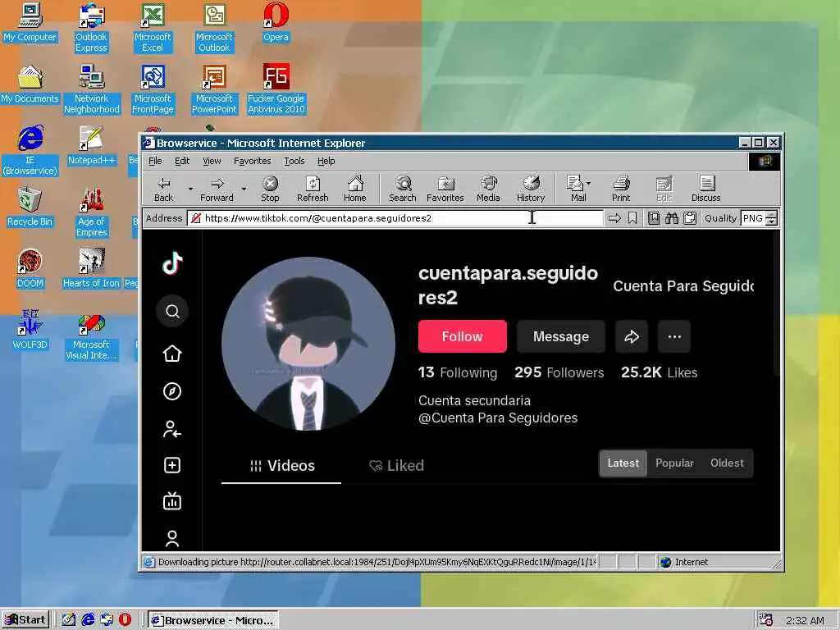Sort videos by Latest
This screenshot has height=630, width=840.
click(x=623, y=463)
